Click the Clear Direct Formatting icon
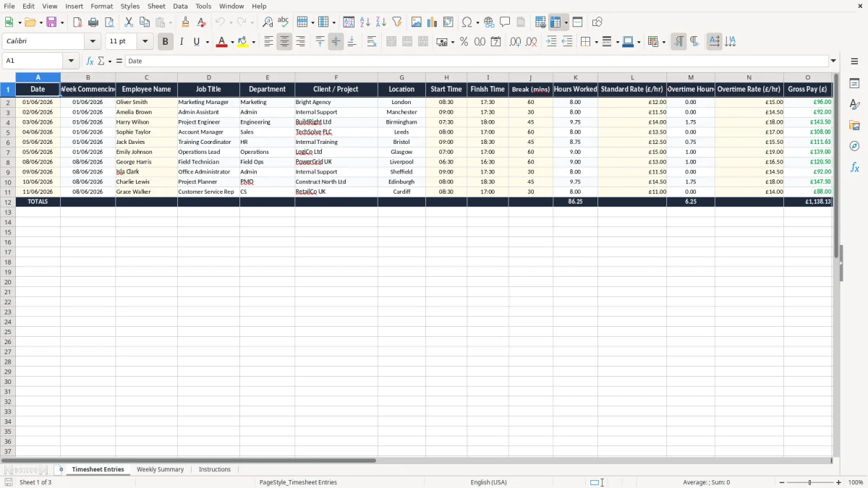 tap(202, 22)
